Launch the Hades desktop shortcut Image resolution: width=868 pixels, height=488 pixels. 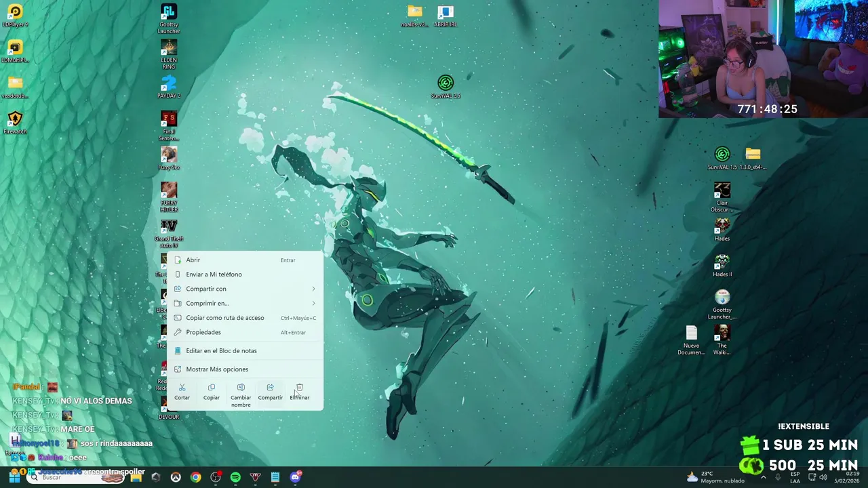722,230
